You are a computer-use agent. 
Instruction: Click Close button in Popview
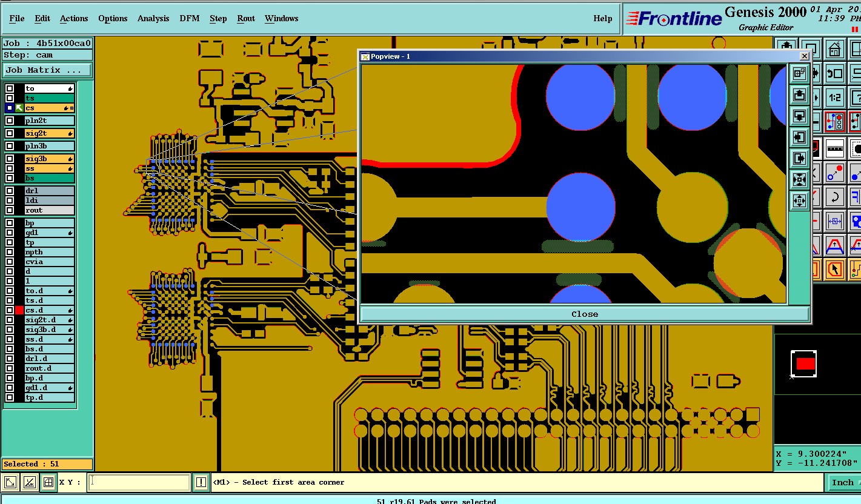585,314
